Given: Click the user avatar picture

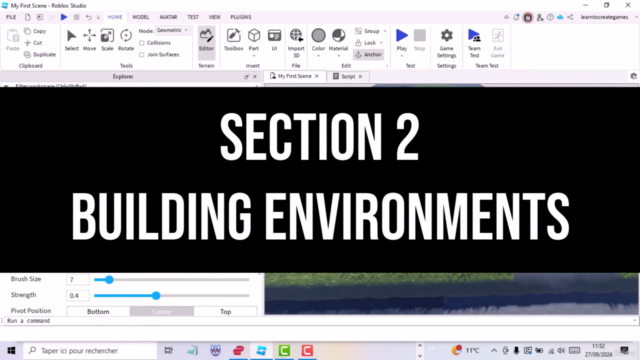Looking at the screenshot, I should click(528, 17).
